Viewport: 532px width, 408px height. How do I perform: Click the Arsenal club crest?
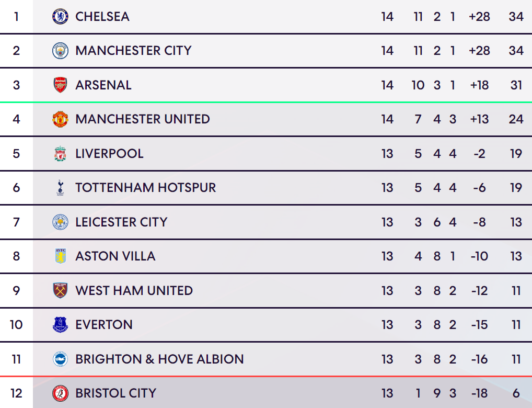coord(60,85)
